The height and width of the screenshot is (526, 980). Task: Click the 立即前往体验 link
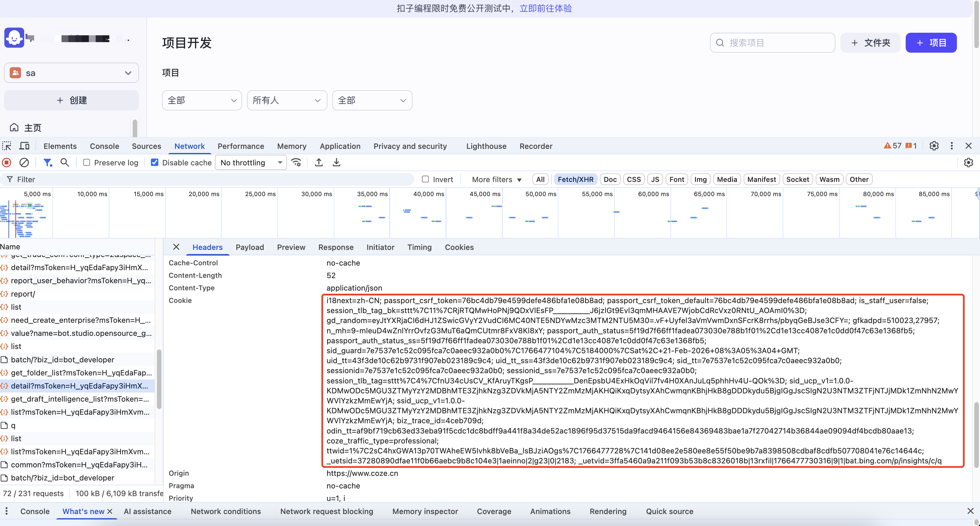tap(546, 8)
